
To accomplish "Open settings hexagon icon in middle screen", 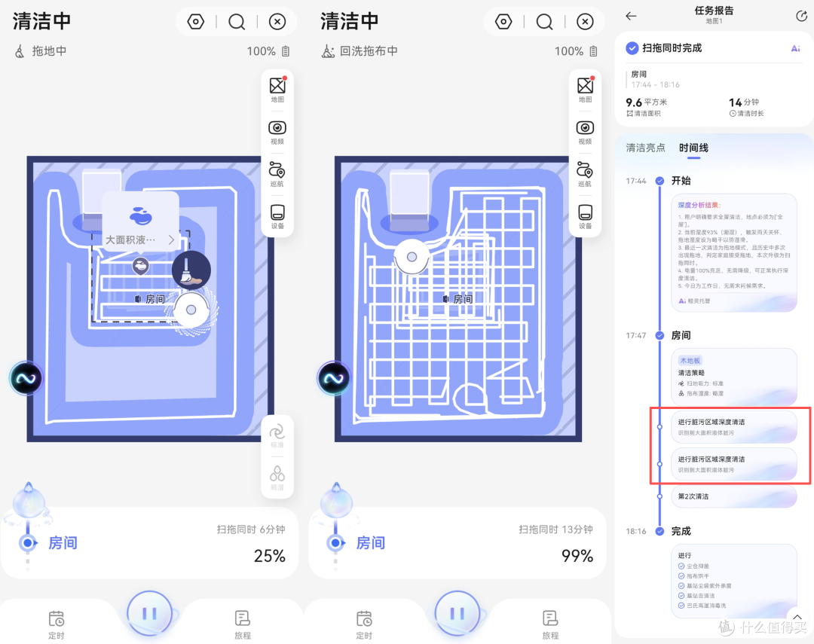I will pos(503,22).
